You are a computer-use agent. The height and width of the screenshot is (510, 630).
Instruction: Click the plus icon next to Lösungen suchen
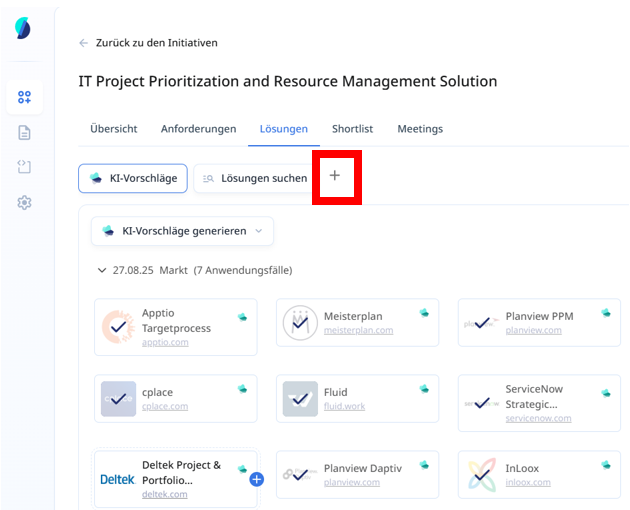335,176
